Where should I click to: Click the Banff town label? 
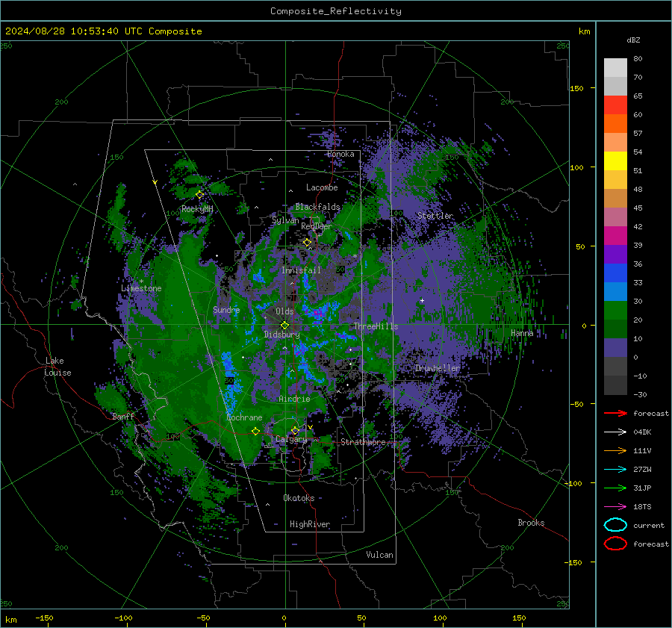123,416
